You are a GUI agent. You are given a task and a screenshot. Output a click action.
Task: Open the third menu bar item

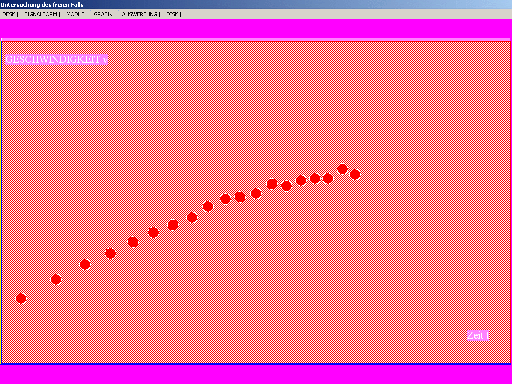point(75,14)
